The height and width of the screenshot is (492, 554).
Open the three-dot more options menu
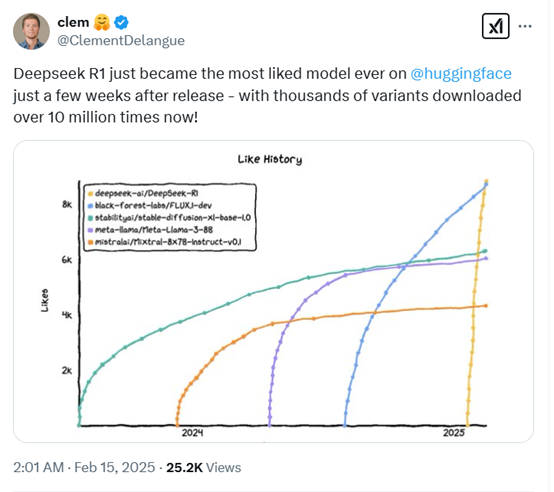[525, 26]
